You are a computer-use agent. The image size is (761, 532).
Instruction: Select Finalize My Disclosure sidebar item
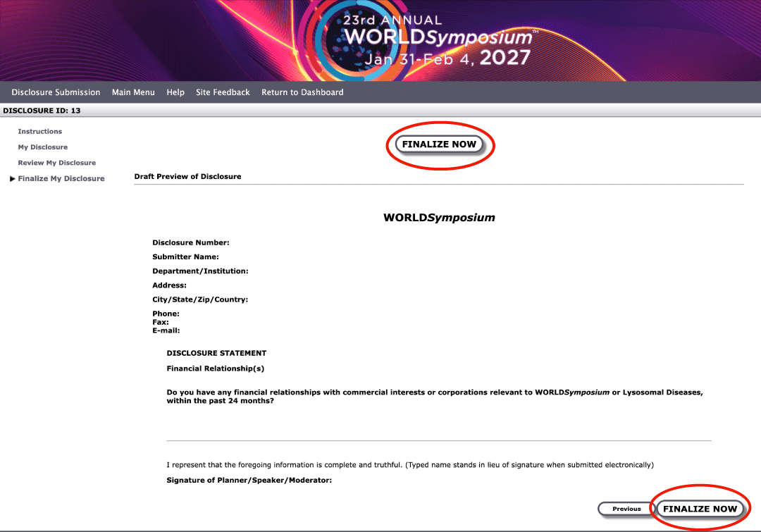61,179
